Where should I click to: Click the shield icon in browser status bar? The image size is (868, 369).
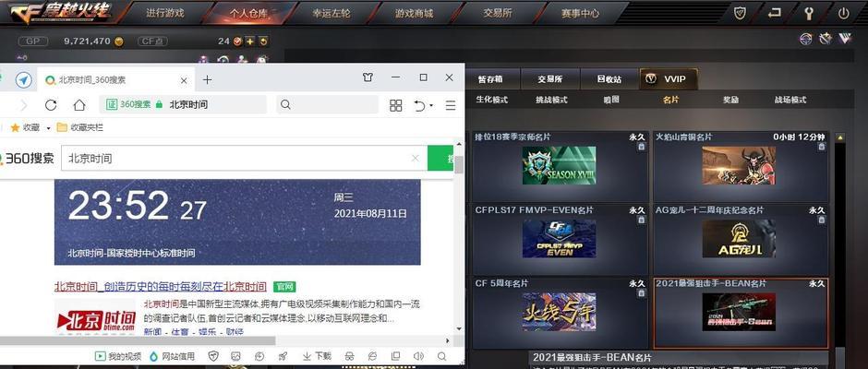tap(213, 356)
